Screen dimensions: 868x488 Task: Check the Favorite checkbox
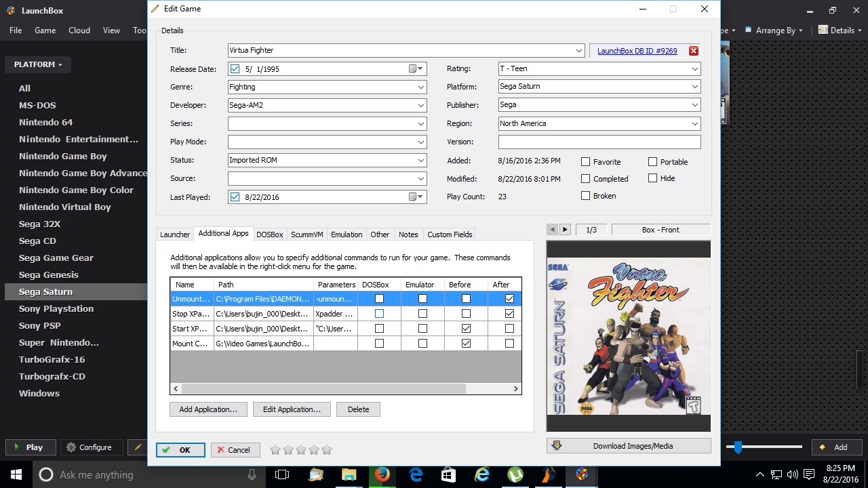click(586, 162)
